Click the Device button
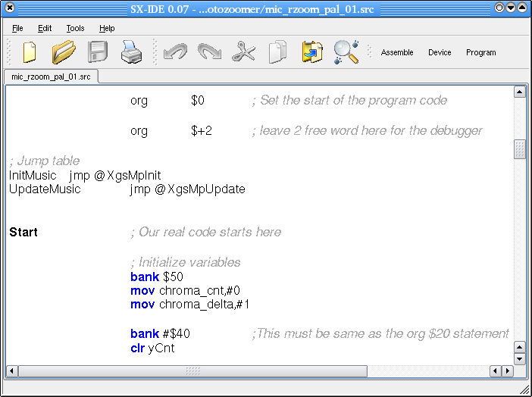Screen dimensions: 532x397 pyautogui.click(x=440, y=52)
